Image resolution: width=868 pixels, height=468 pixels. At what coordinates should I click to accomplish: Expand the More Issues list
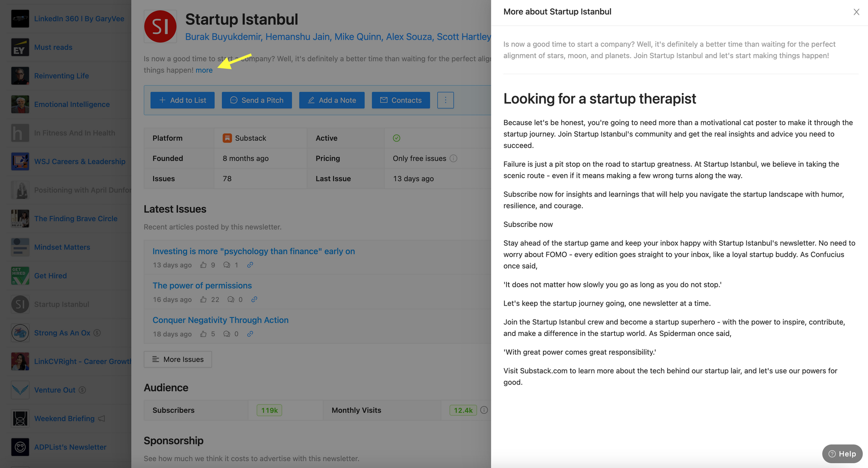point(178,359)
